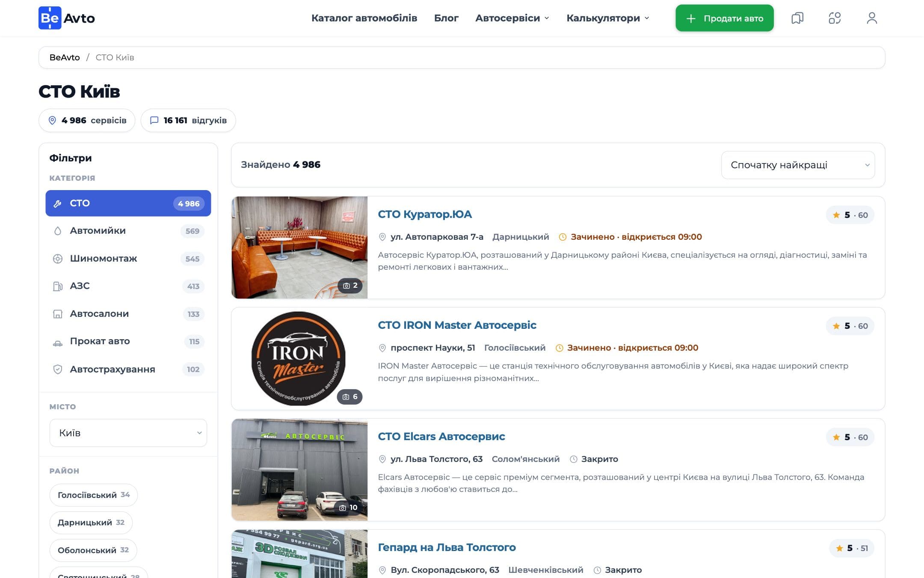Click the 16 161 відгуків pill
924x578 pixels.
pos(188,120)
